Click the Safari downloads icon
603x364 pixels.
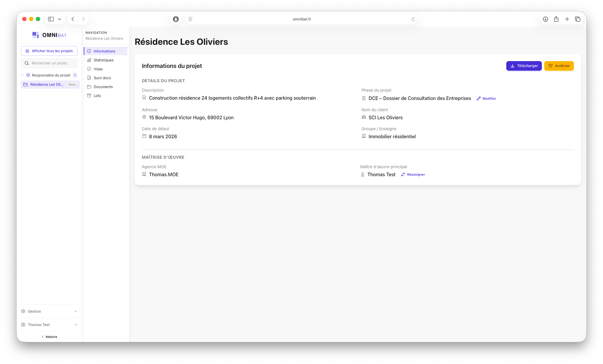coord(545,19)
